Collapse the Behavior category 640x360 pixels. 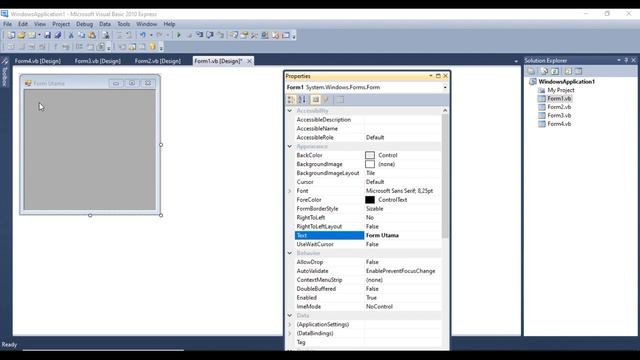290,253
